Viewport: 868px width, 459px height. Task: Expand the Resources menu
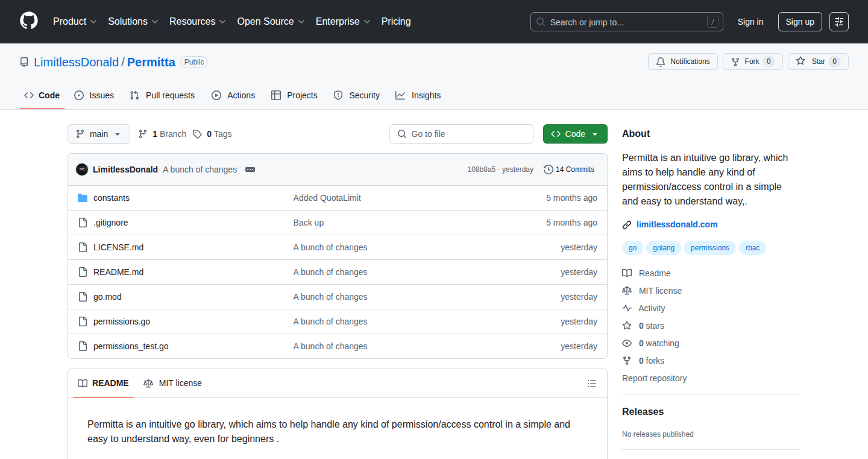coord(198,22)
